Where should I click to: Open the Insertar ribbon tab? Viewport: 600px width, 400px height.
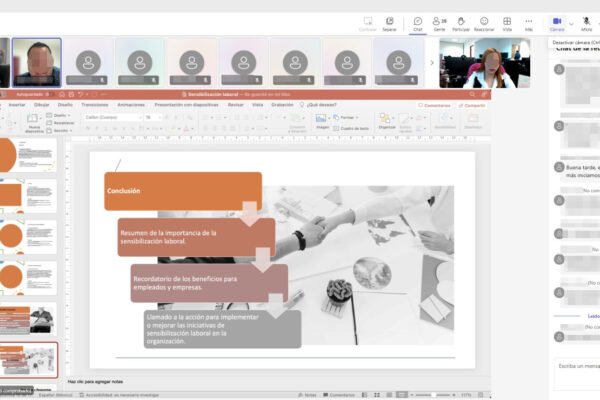click(x=17, y=105)
